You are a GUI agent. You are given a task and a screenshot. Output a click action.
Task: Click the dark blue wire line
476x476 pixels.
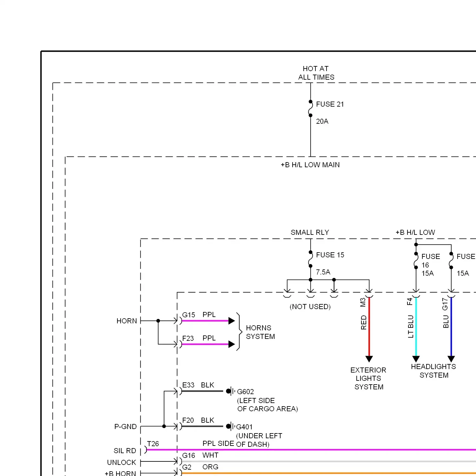pyautogui.click(x=451, y=327)
